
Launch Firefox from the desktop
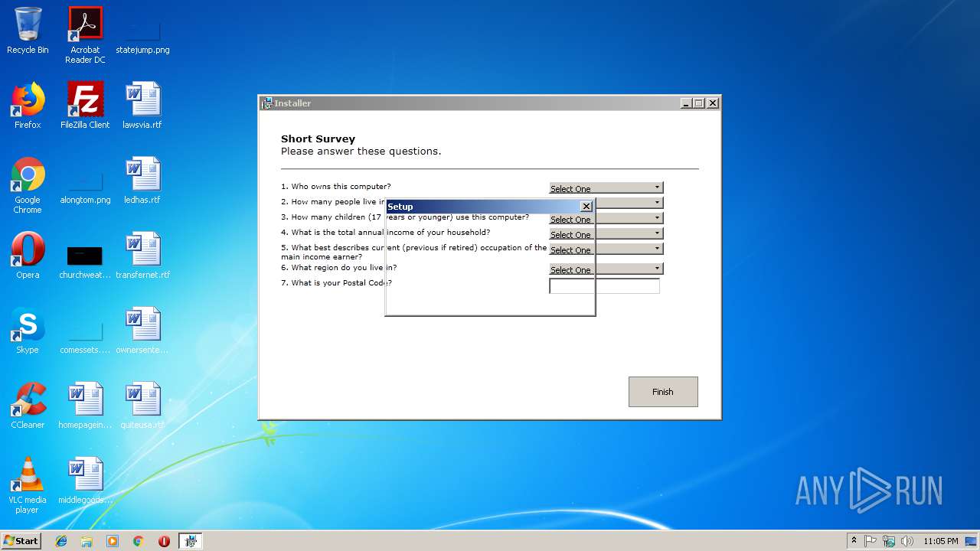pyautogui.click(x=28, y=106)
